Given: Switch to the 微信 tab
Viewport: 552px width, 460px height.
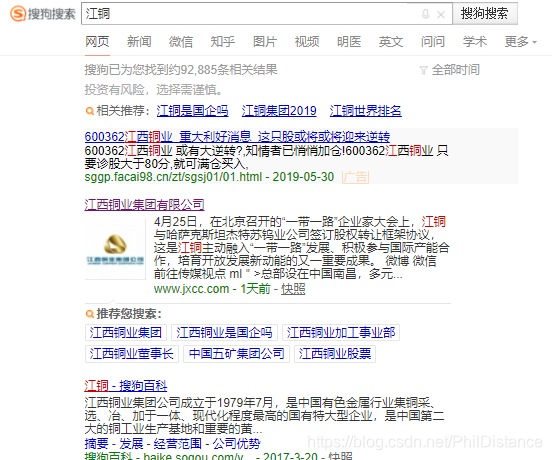Looking at the screenshot, I should pyautogui.click(x=181, y=42).
